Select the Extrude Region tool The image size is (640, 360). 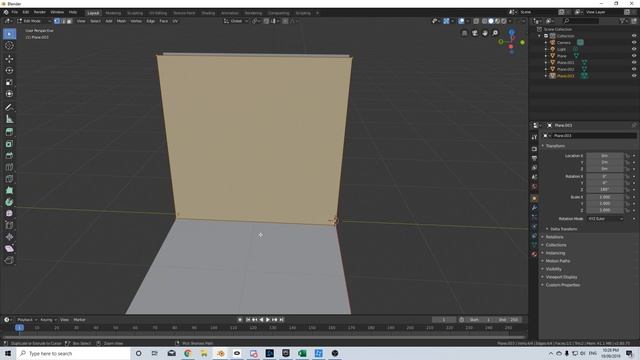pyautogui.click(x=9, y=132)
